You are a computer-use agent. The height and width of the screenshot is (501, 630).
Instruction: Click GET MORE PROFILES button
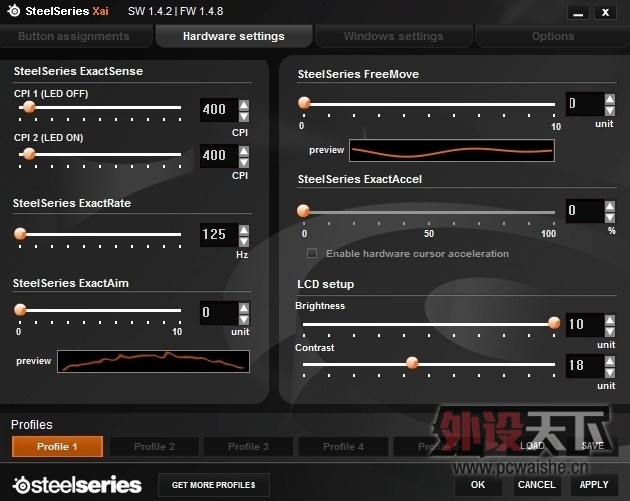click(214, 485)
